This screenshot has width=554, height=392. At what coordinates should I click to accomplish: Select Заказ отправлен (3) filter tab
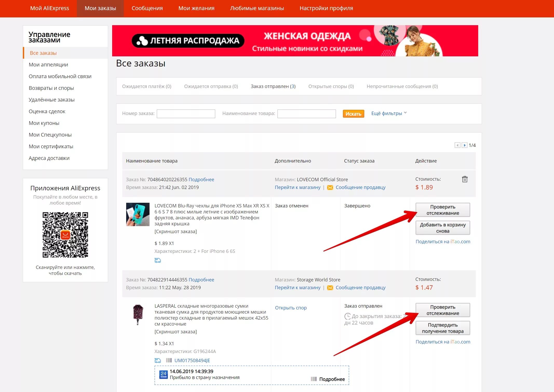(x=273, y=86)
